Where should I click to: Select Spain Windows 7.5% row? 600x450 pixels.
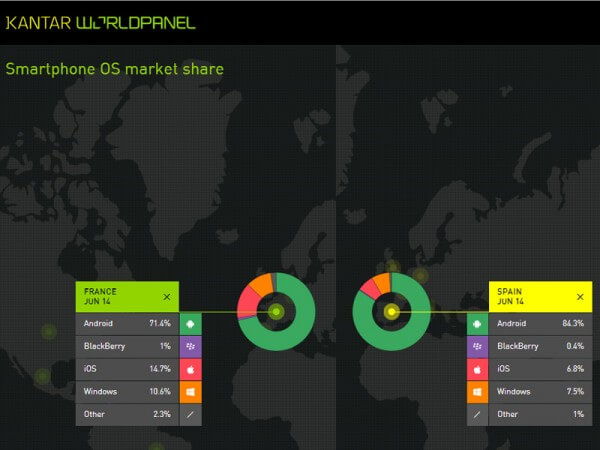point(540,392)
